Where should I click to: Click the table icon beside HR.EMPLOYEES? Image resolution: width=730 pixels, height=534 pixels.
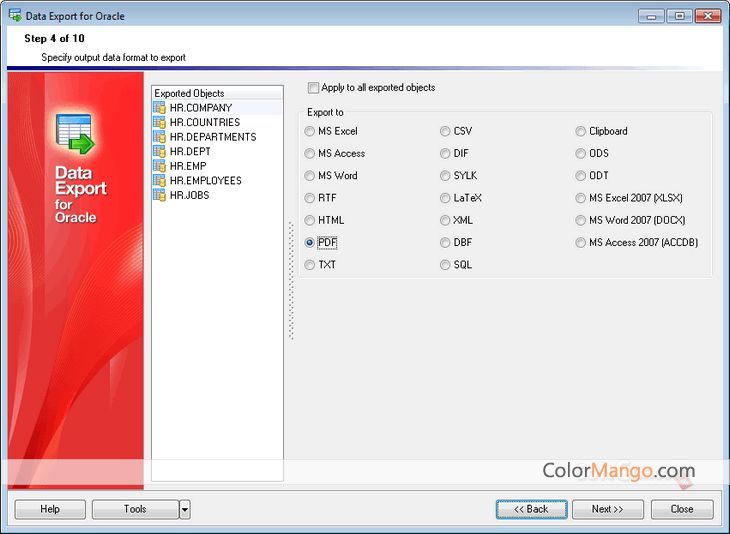(159, 180)
